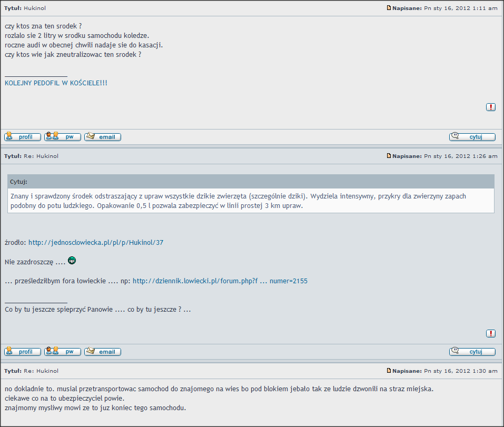Quote the 1:26 am reply using cytuj

coord(472,352)
